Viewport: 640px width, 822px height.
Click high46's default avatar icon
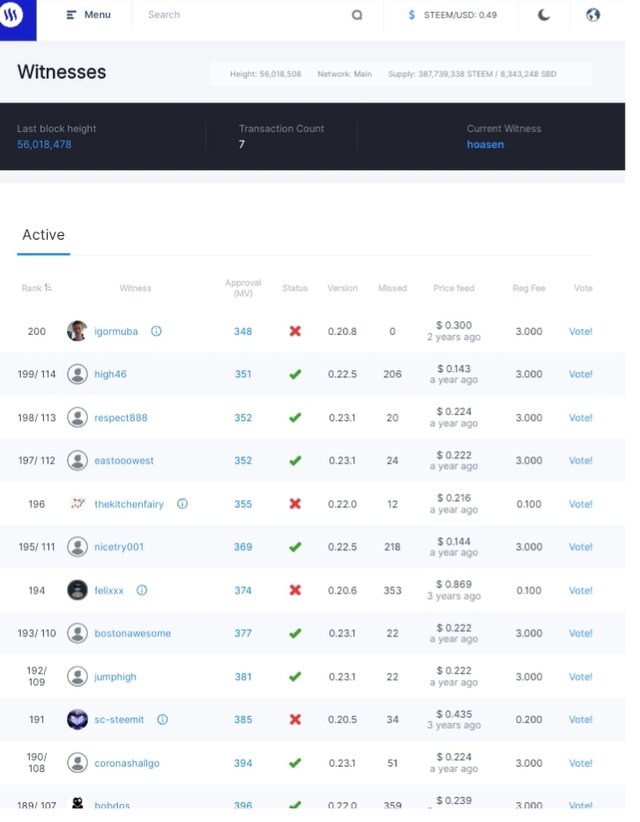77,374
